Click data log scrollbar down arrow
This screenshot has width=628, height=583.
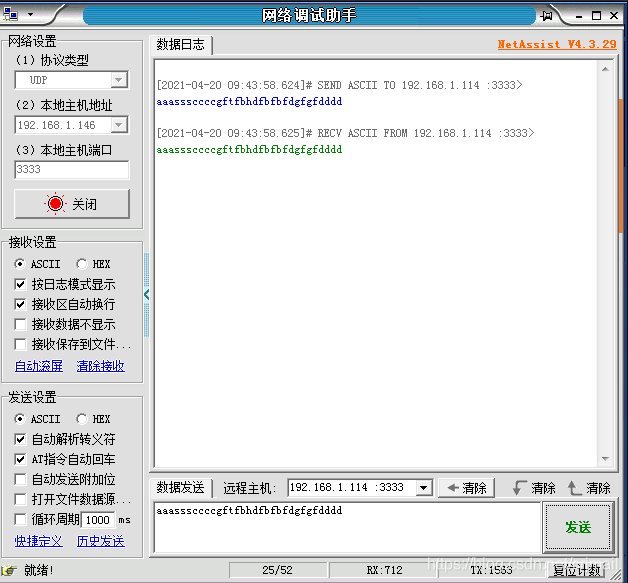pyautogui.click(x=606, y=459)
